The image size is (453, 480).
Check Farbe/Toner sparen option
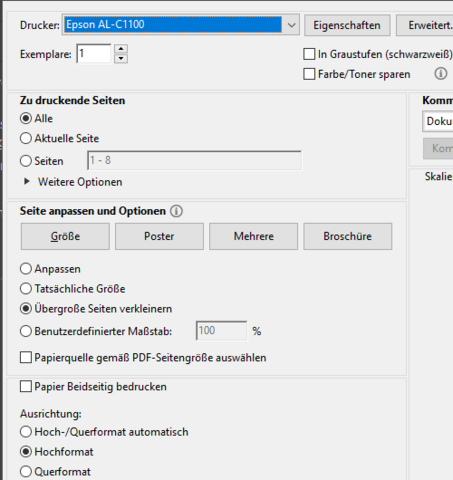pyautogui.click(x=309, y=74)
